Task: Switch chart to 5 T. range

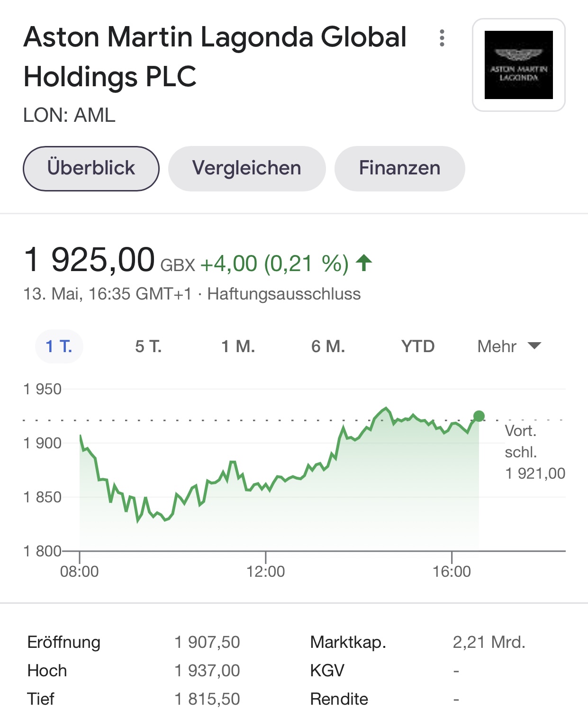Action: coord(148,346)
